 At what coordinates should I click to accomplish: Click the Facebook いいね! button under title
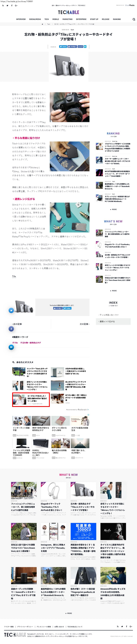point(72,47)
